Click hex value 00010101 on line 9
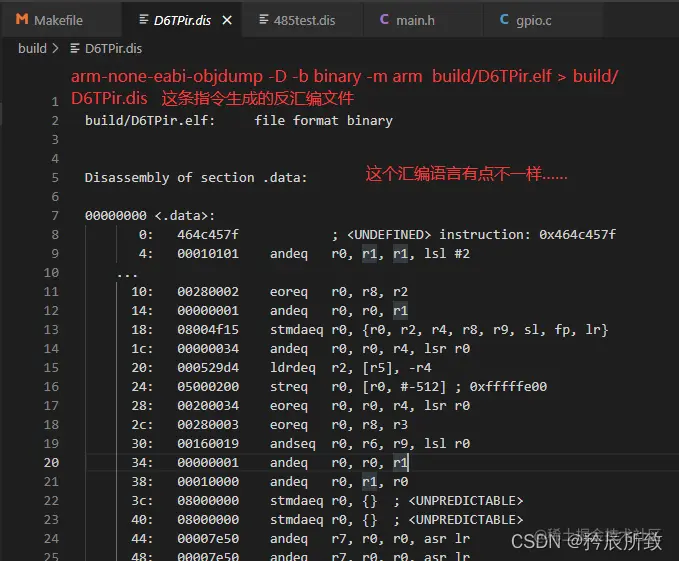679x561 pixels. [x=208, y=254]
